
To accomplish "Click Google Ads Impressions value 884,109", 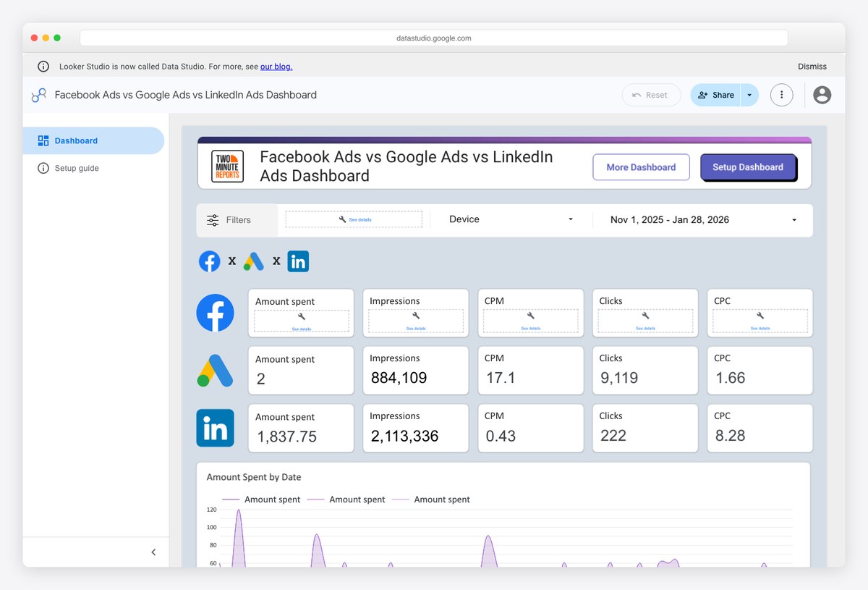I will pos(399,378).
